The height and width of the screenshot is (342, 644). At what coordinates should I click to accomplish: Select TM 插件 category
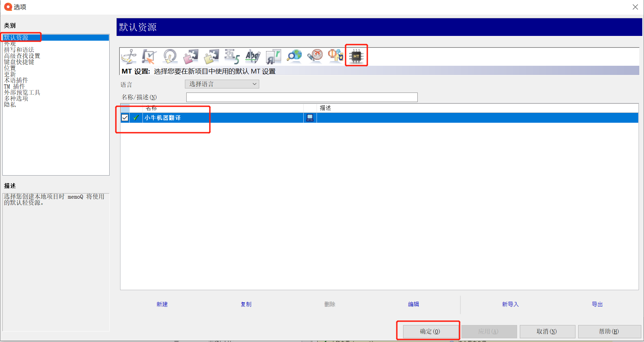tap(15, 86)
